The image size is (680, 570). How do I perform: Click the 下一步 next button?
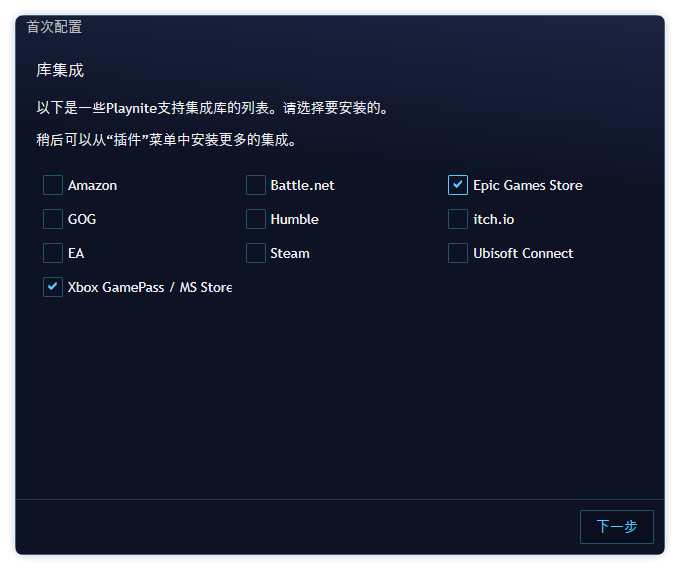click(616, 527)
